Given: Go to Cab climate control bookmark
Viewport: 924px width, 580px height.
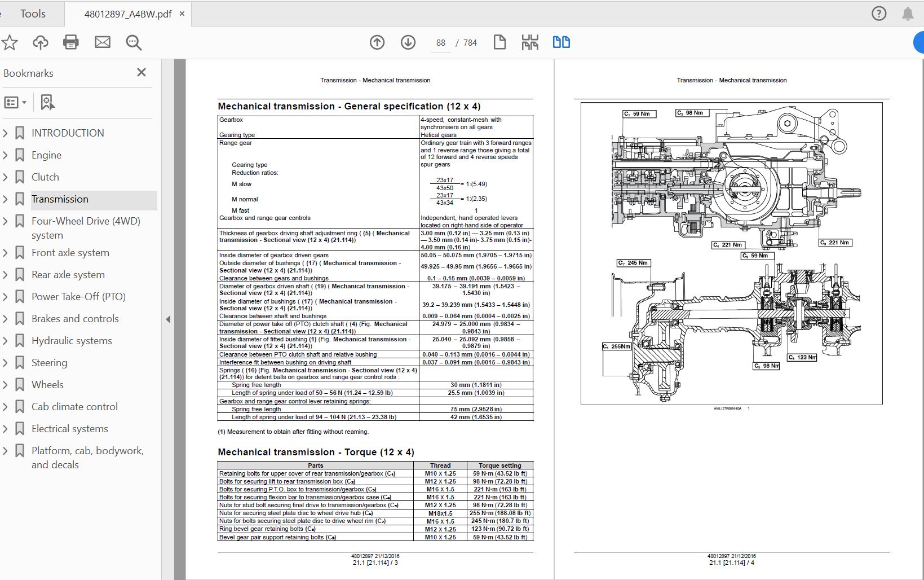Looking at the screenshot, I should point(74,407).
